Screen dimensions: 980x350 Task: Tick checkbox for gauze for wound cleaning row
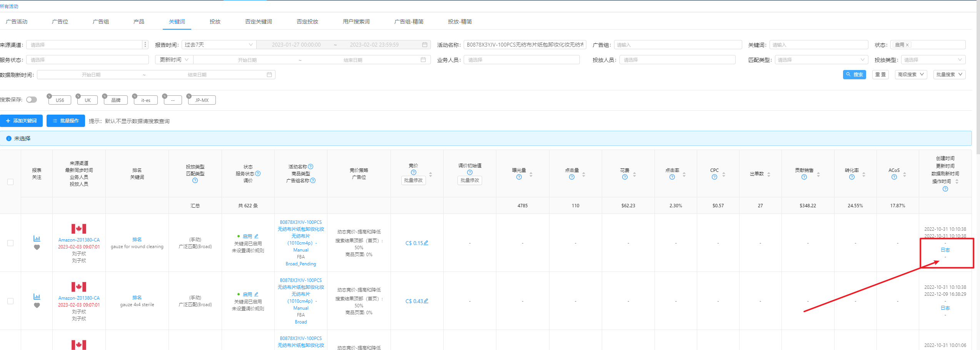10,243
